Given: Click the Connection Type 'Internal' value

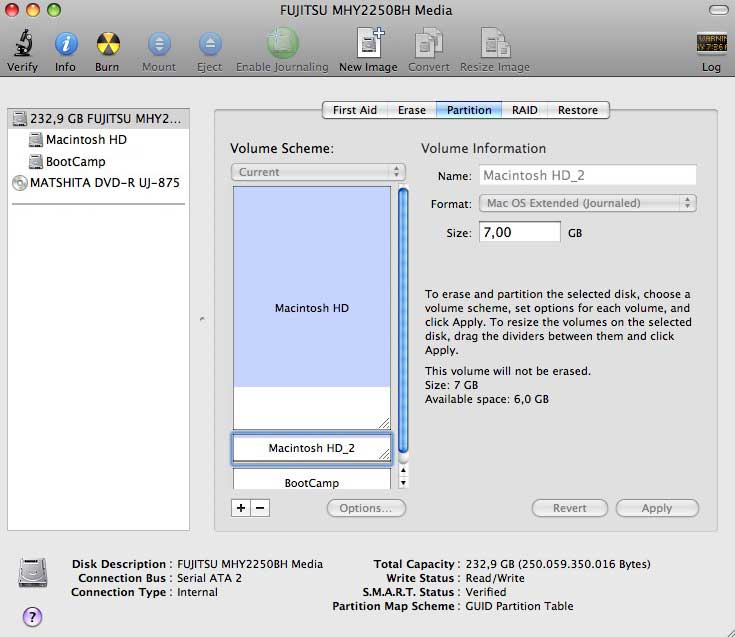Looking at the screenshot, I should pos(197,592).
